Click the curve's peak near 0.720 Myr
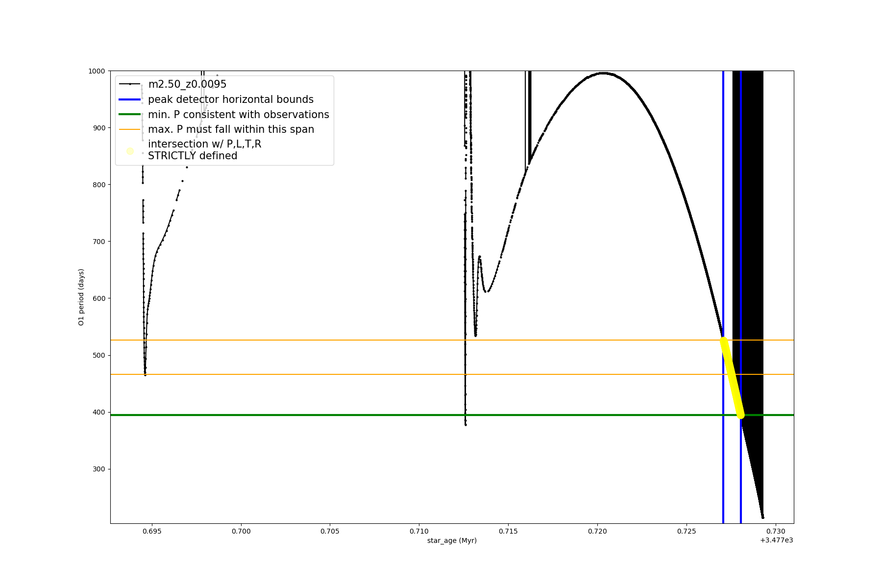882x588 pixels. [602, 73]
